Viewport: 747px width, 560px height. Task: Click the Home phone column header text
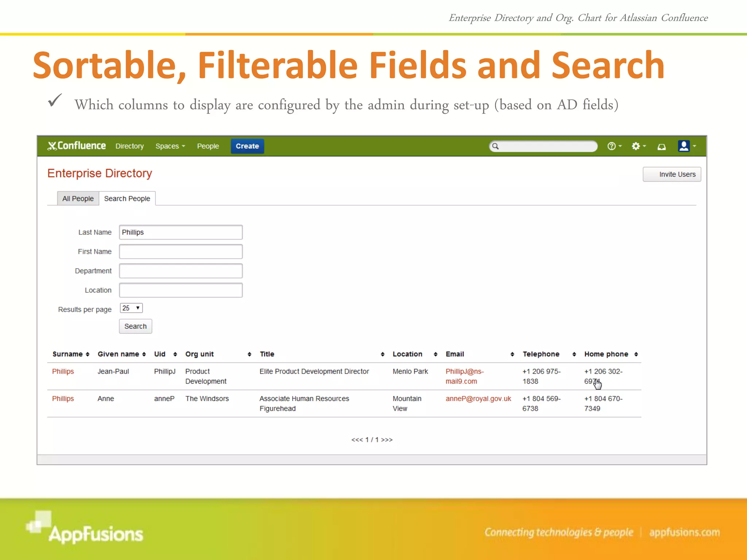pos(606,354)
